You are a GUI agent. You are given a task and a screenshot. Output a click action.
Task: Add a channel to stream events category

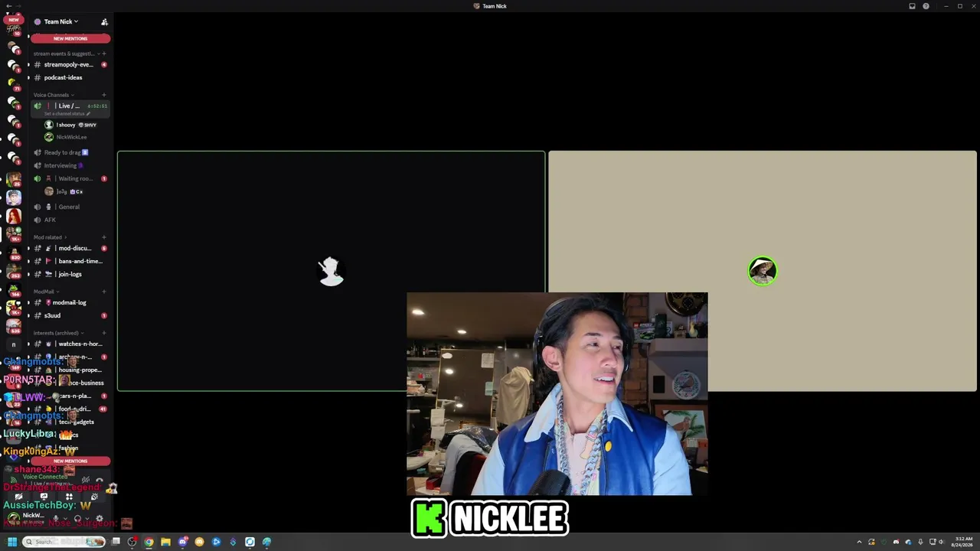104,54
